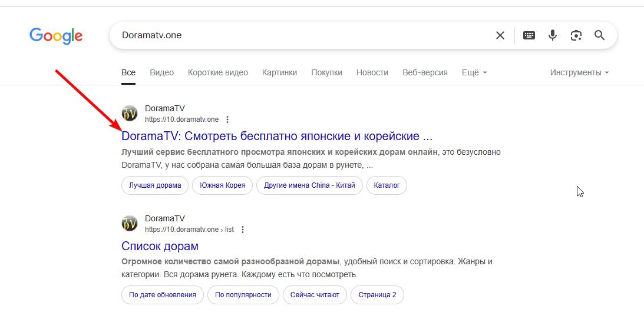Click the По популярности chip
The height and width of the screenshot is (319, 644).
point(243,295)
